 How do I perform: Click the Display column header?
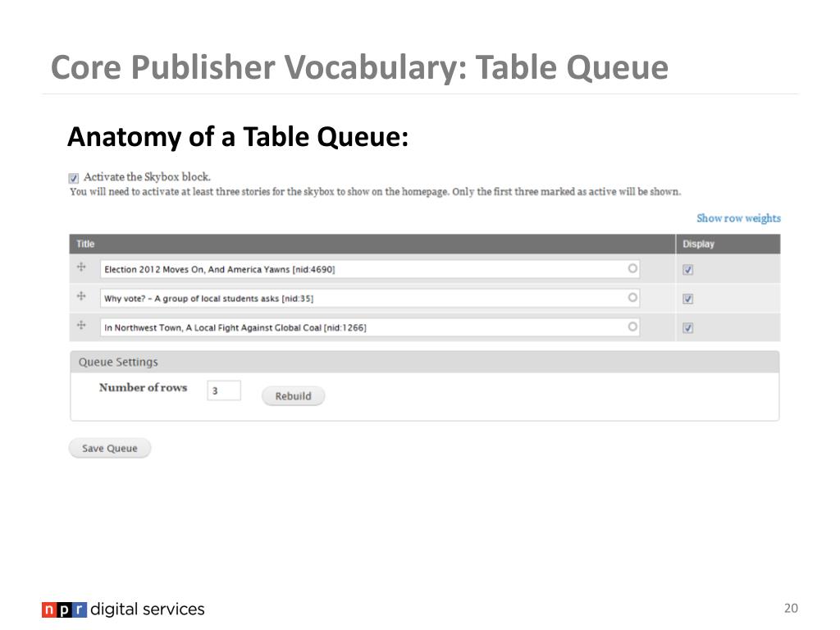coord(698,244)
